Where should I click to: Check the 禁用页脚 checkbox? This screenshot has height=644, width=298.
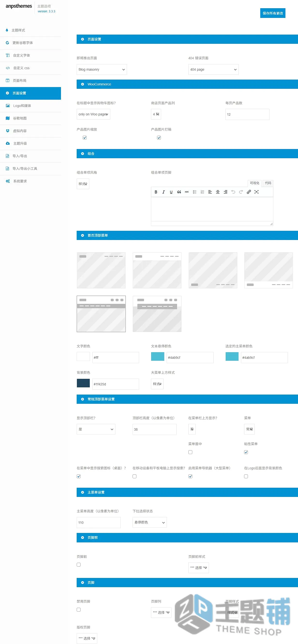pos(79,610)
